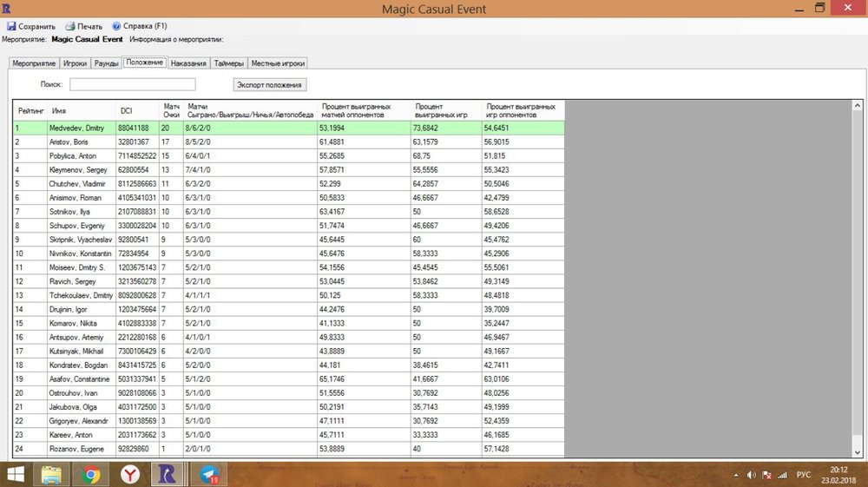Open File Explorer from the taskbar

point(50,474)
